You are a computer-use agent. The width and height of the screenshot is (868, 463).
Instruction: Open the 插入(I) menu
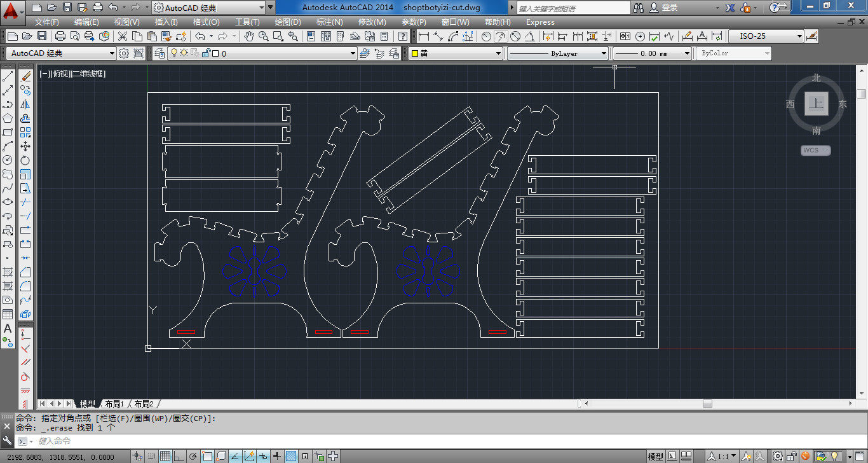(x=166, y=22)
